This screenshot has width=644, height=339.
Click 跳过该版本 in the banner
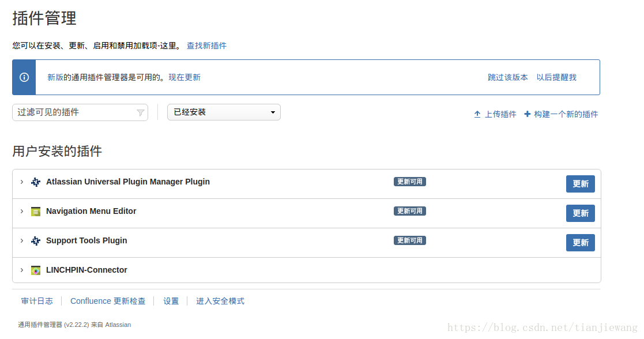[507, 77]
